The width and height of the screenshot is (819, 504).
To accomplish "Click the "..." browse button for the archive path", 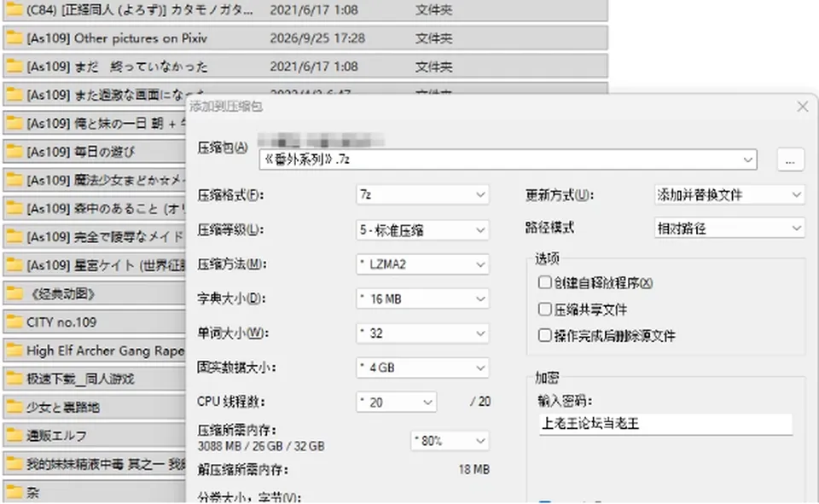I will (x=790, y=159).
